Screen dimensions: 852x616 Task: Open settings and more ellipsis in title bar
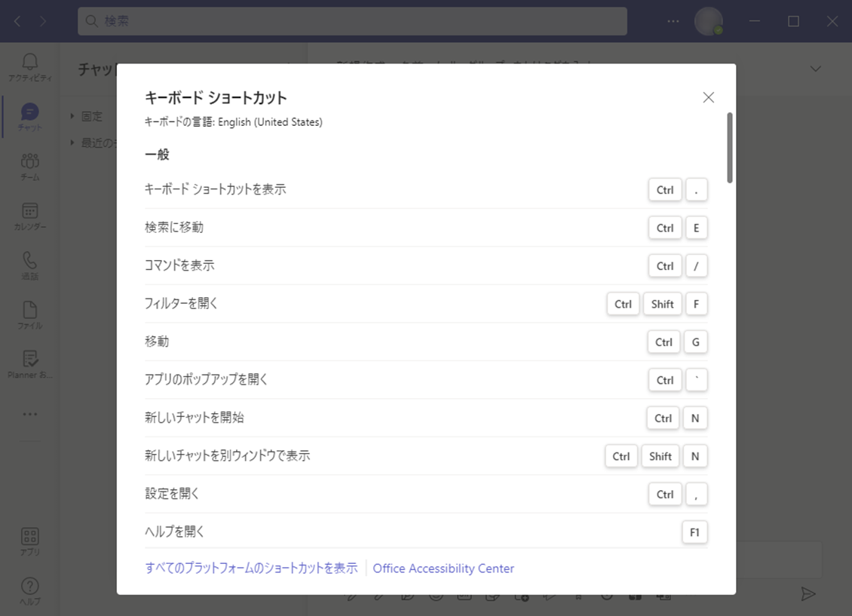point(673,21)
